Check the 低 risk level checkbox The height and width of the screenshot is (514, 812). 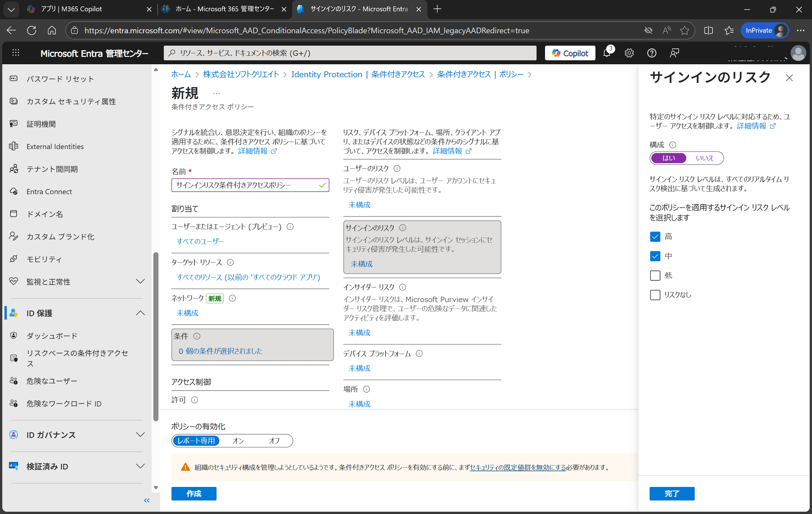tap(655, 275)
